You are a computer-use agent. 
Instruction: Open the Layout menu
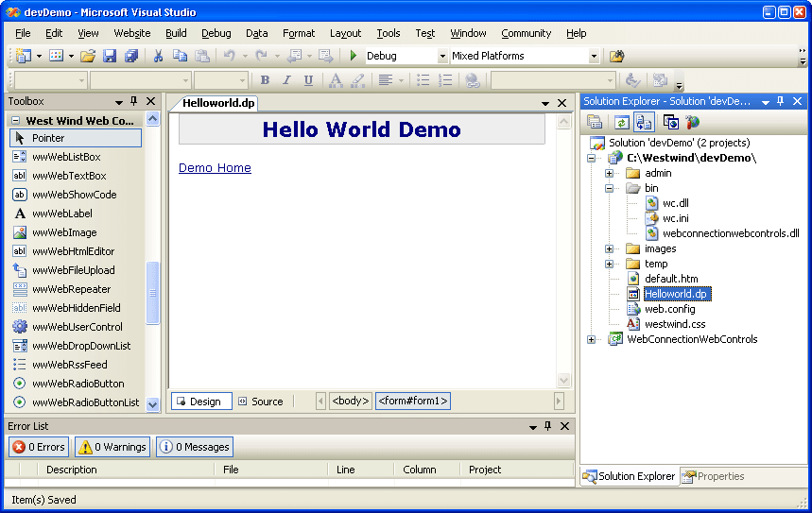point(345,33)
